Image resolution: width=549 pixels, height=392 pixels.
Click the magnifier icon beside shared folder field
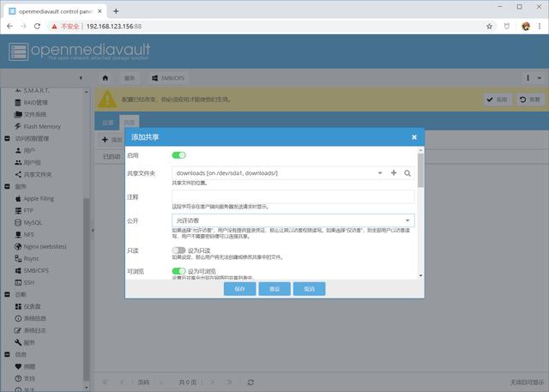coord(407,173)
